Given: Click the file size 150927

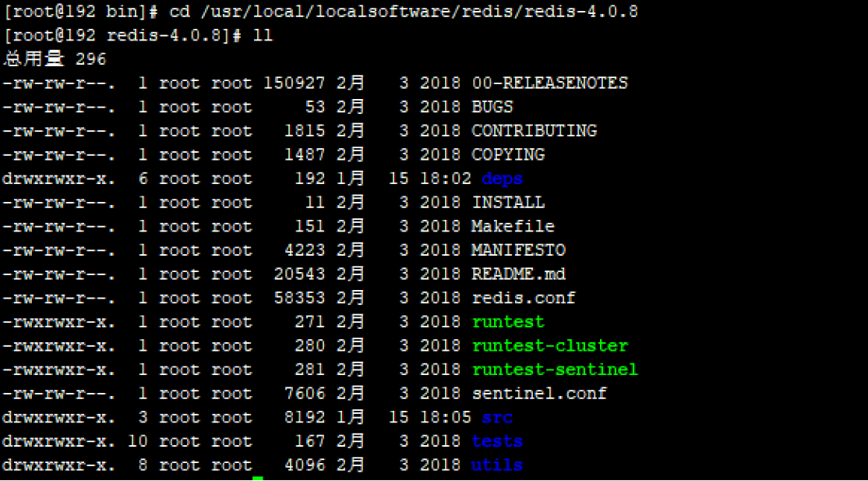Looking at the screenshot, I should click(x=294, y=83).
